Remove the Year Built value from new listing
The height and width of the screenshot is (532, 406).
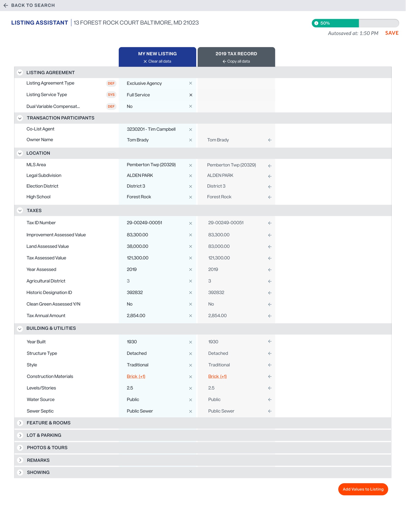(x=191, y=342)
